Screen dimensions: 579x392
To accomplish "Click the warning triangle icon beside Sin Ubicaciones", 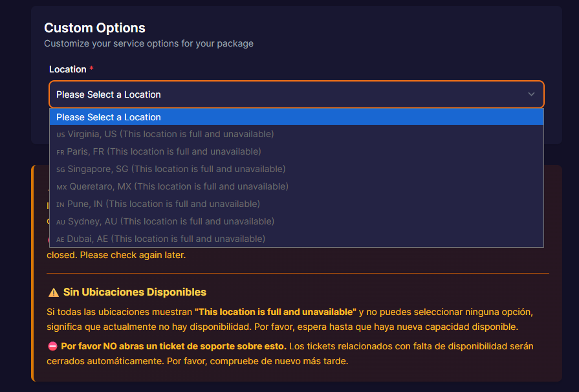I will point(54,293).
